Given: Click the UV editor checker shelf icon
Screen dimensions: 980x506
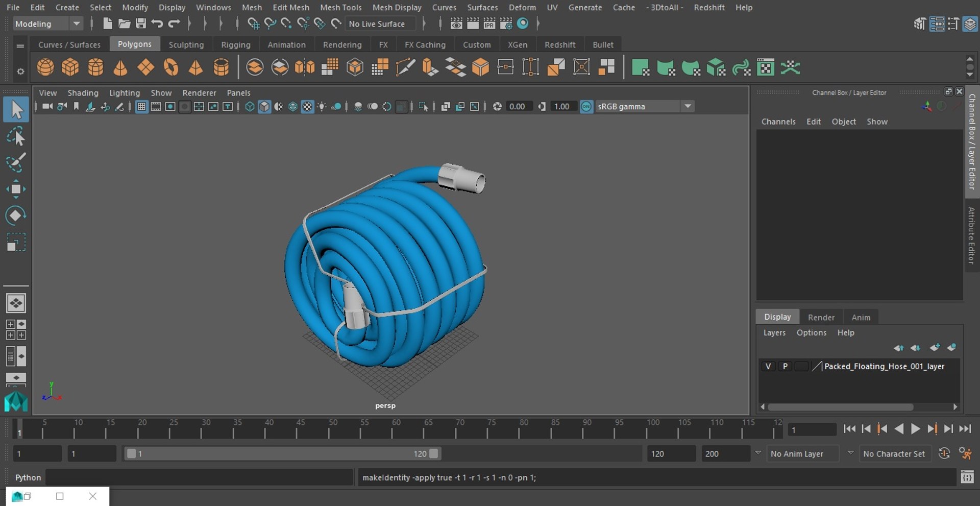Looking at the screenshot, I should pyautogui.click(x=766, y=67).
